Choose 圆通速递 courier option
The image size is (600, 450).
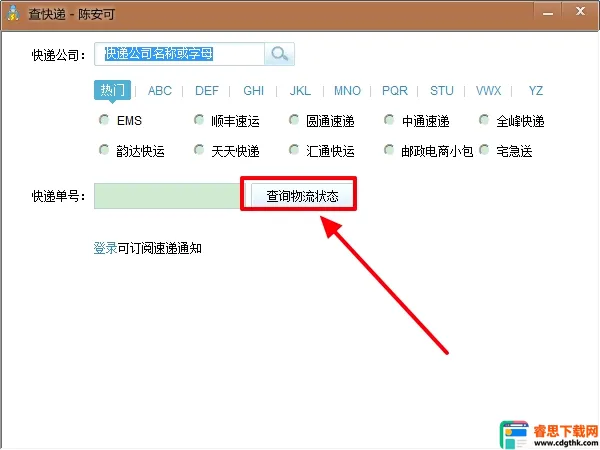[293, 120]
